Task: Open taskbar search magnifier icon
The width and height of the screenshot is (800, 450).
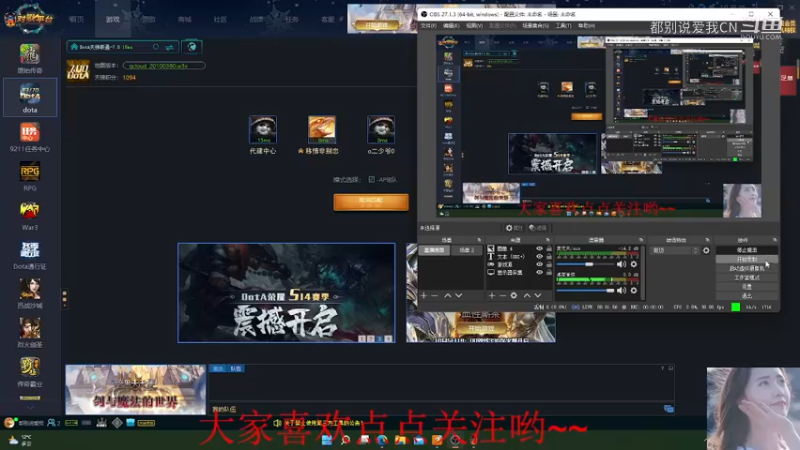Action: [x=345, y=440]
